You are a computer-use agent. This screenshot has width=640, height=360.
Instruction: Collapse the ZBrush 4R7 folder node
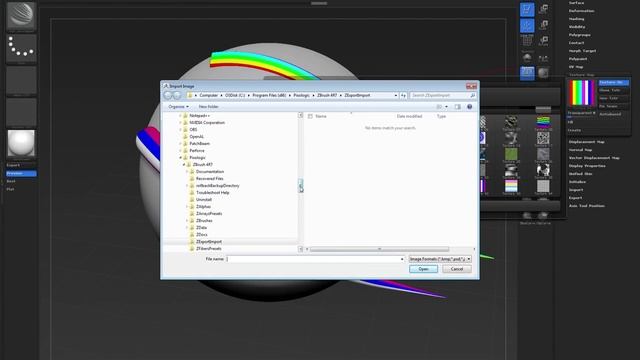tap(184, 164)
